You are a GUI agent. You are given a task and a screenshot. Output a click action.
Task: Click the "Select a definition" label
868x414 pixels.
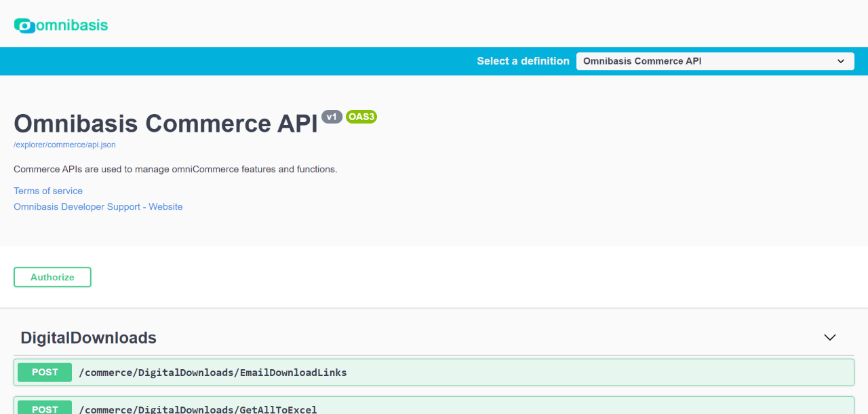tap(523, 61)
